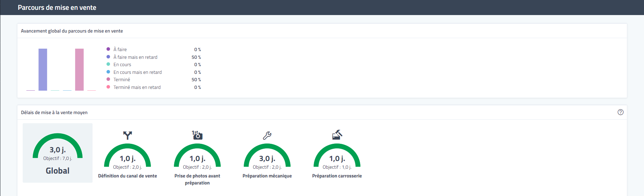Image resolution: width=644 pixels, height=196 pixels.
Task: Click 'En cours mais en retard' legend label
Action: pos(138,72)
